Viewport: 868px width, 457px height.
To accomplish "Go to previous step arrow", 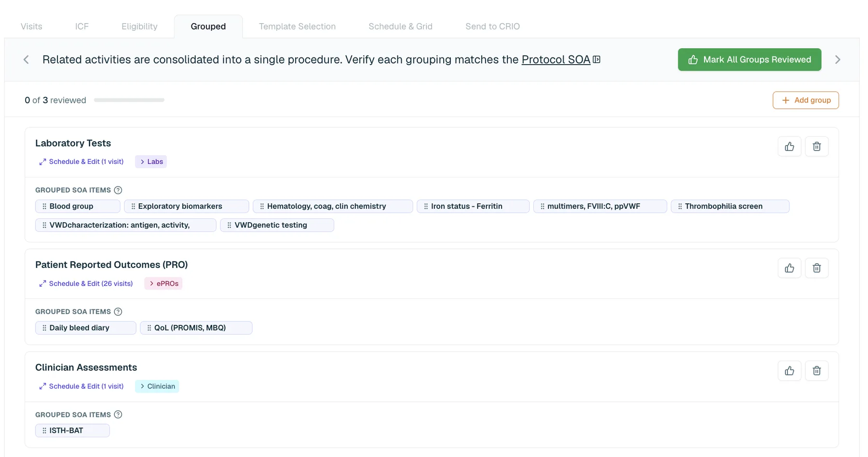I will click(26, 60).
